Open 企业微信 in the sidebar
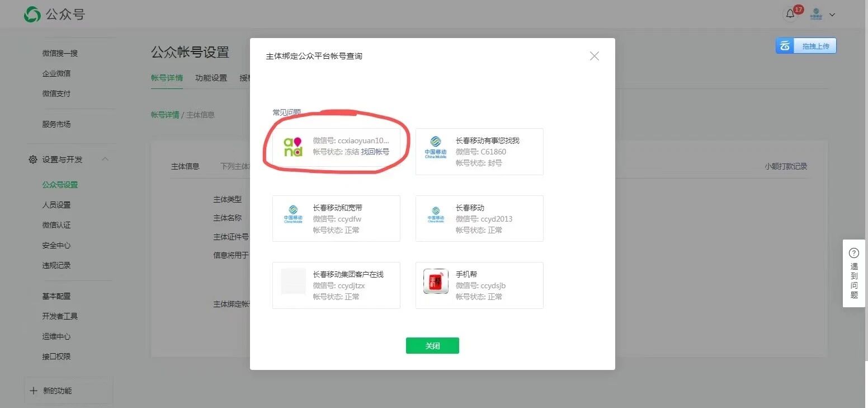 [x=56, y=73]
